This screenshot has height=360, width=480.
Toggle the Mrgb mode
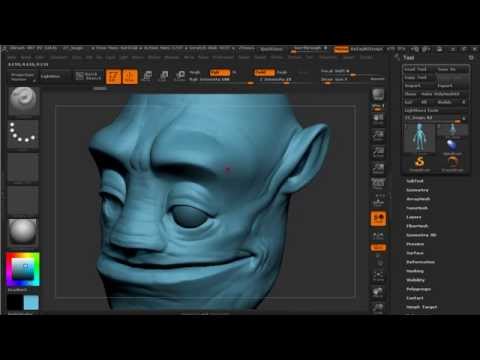(195, 72)
